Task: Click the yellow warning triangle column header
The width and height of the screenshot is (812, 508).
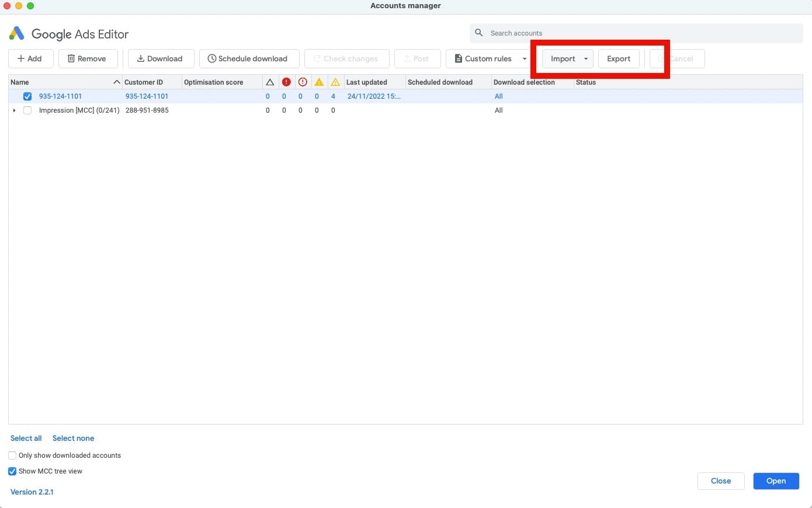Action: point(319,82)
